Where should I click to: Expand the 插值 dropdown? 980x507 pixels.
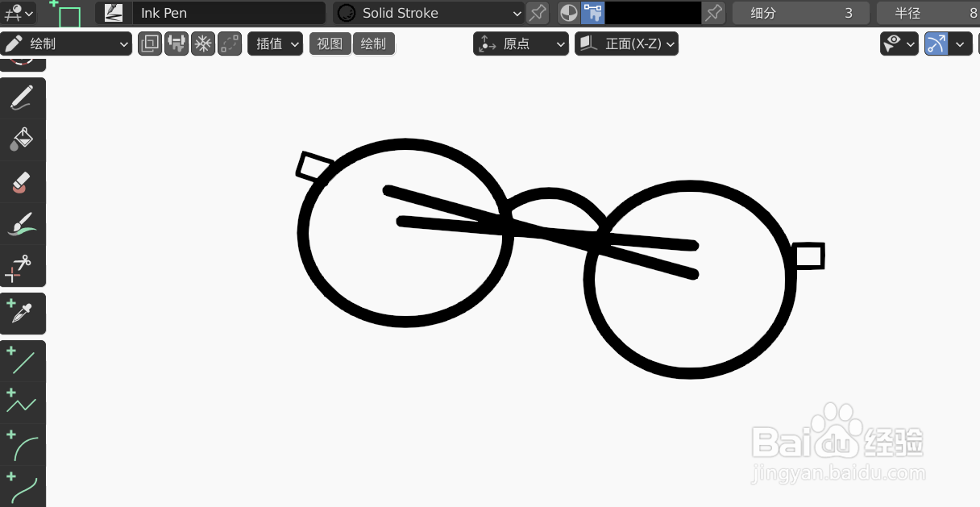275,44
